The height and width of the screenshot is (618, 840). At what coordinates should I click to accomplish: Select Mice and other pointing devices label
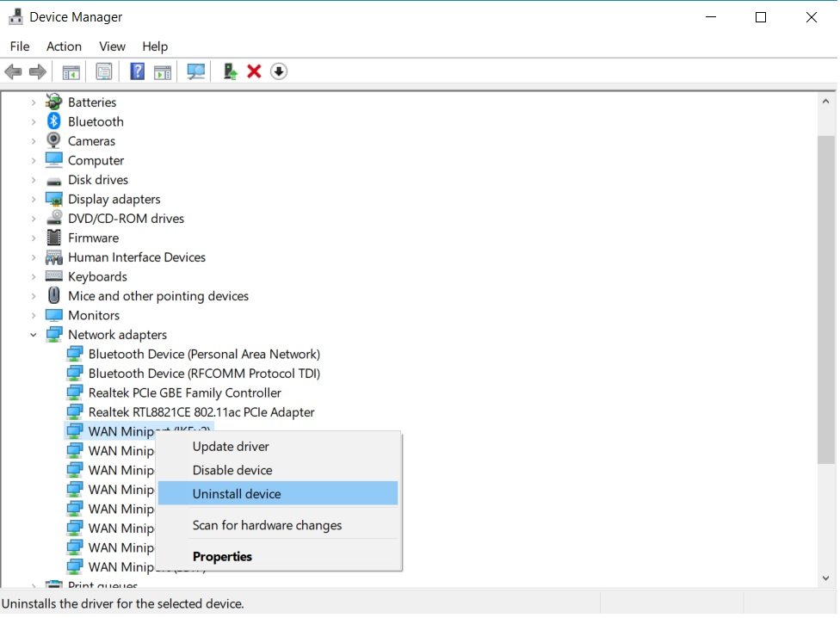[x=158, y=295]
